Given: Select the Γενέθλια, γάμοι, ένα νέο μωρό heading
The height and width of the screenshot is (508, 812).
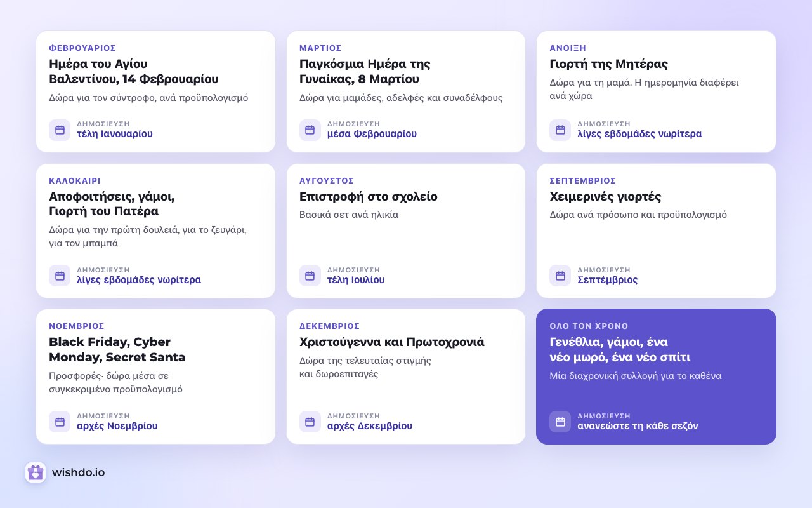Looking at the screenshot, I should click(x=620, y=350).
